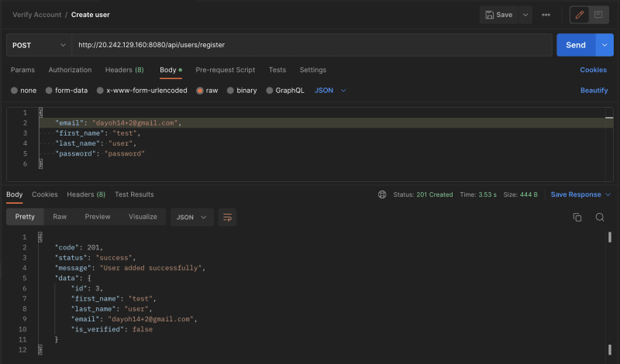Image resolution: width=620 pixels, height=364 pixels.
Task: Click the Beautify link
Action: [x=594, y=91]
